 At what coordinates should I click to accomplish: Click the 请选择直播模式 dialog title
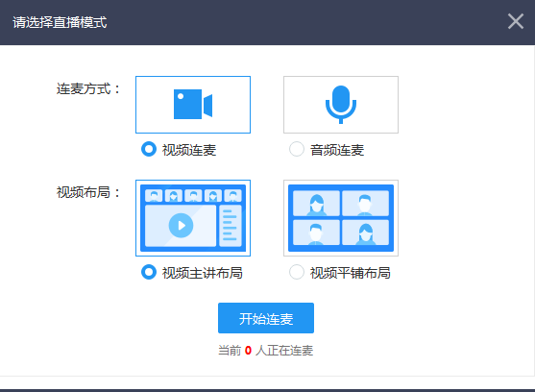pos(60,22)
